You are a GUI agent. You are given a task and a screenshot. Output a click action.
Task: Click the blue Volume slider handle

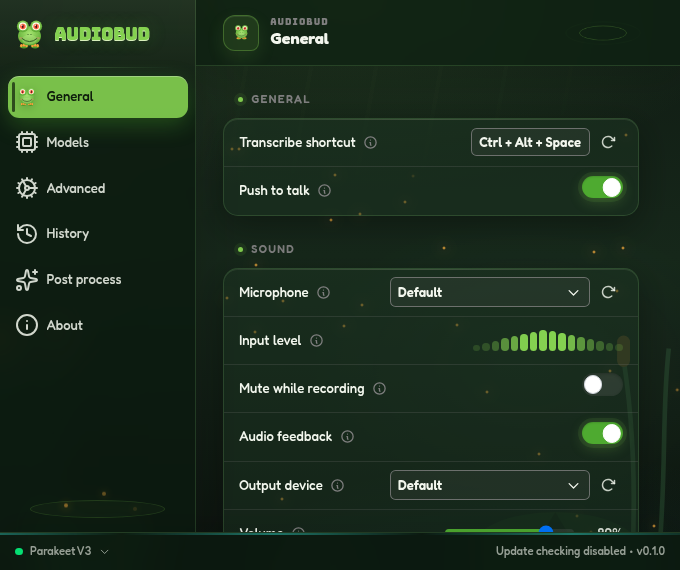click(x=546, y=530)
